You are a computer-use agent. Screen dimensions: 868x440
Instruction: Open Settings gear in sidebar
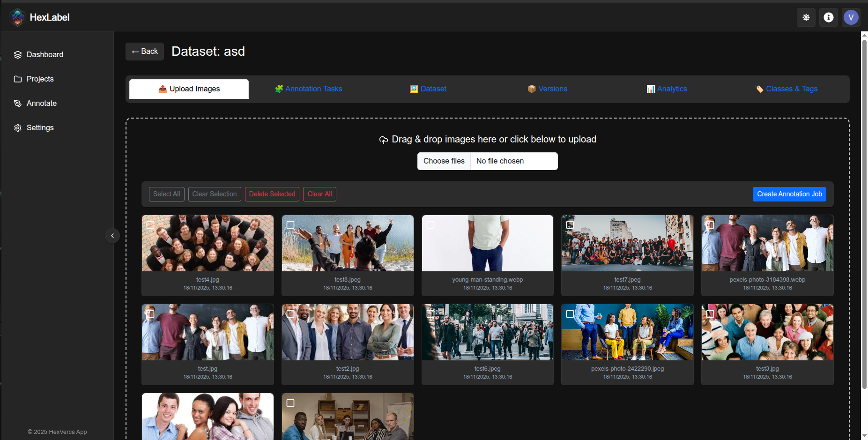pyautogui.click(x=18, y=128)
